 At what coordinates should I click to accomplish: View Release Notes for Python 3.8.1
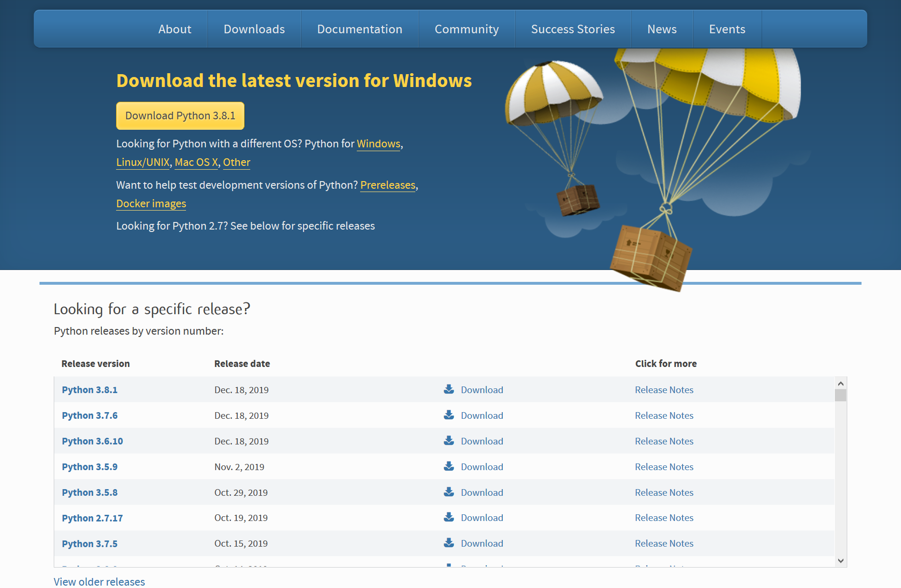[x=664, y=390]
